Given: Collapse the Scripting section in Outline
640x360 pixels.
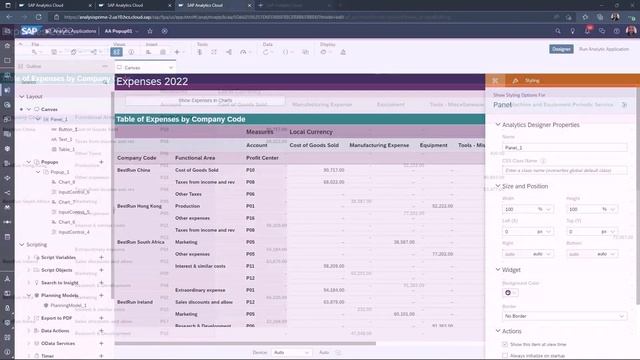Looking at the screenshot, I should [22, 244].
